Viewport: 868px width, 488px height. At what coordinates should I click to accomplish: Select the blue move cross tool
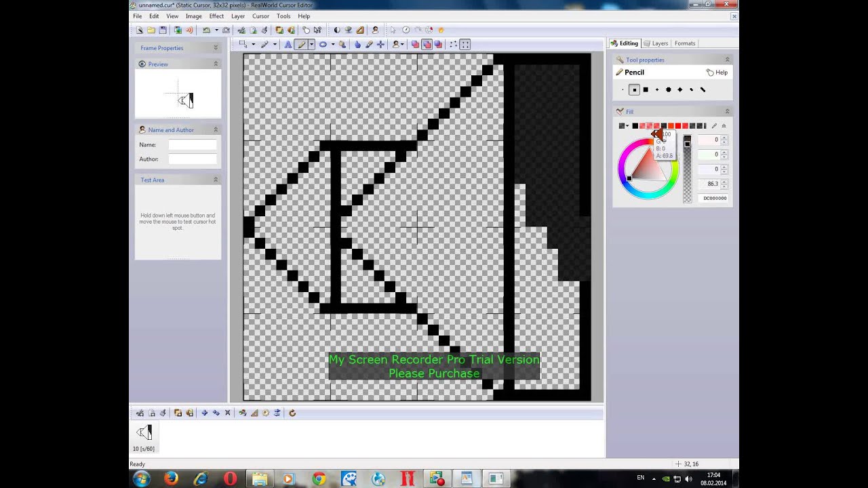pyautogui.click(x=380, y=44)
